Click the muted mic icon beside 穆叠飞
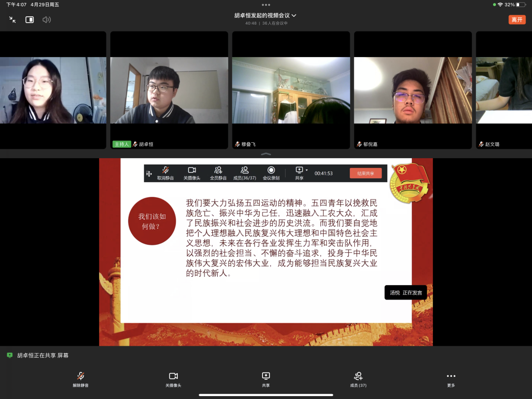Screen dimensions: 532x399 237,144
